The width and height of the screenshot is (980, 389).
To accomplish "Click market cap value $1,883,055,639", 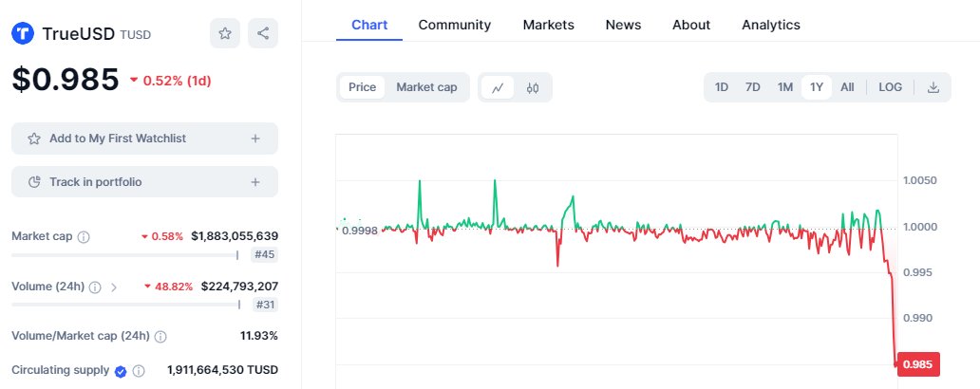I will [x=235, y=236].
